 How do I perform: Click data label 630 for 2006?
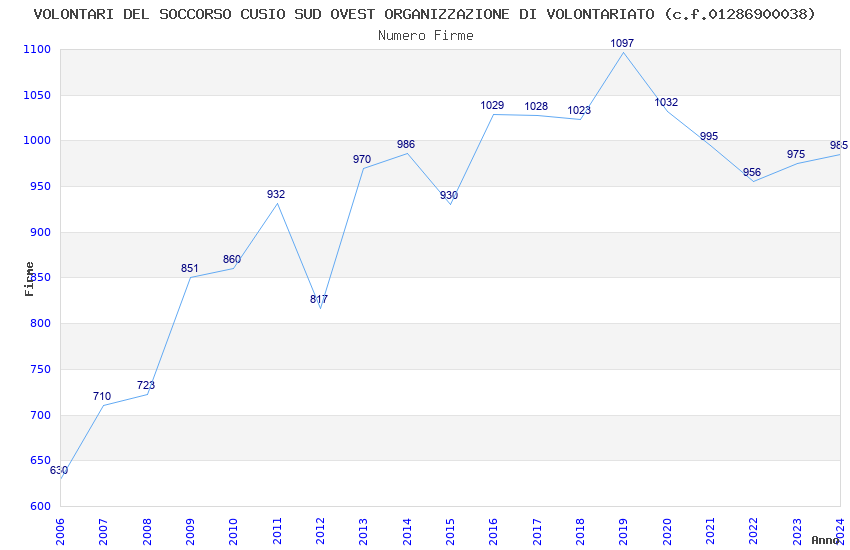tap(59, 470)
